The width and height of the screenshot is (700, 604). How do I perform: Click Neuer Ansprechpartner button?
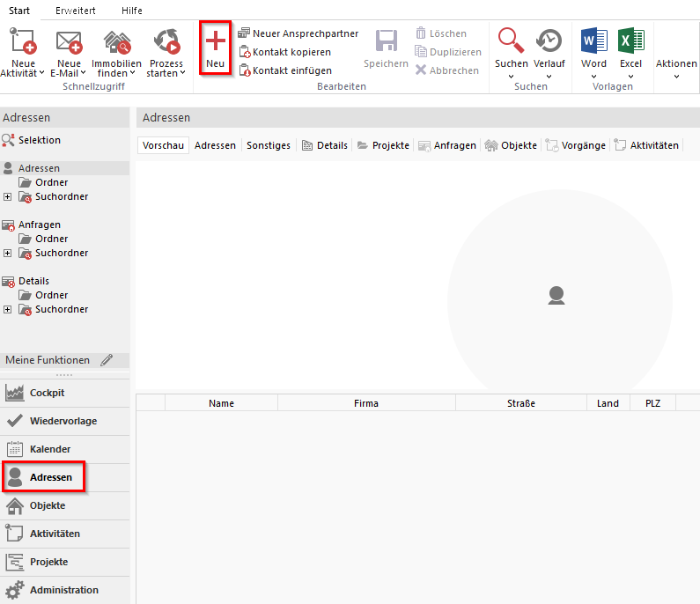pyautogui.click(x=298, y=33)
